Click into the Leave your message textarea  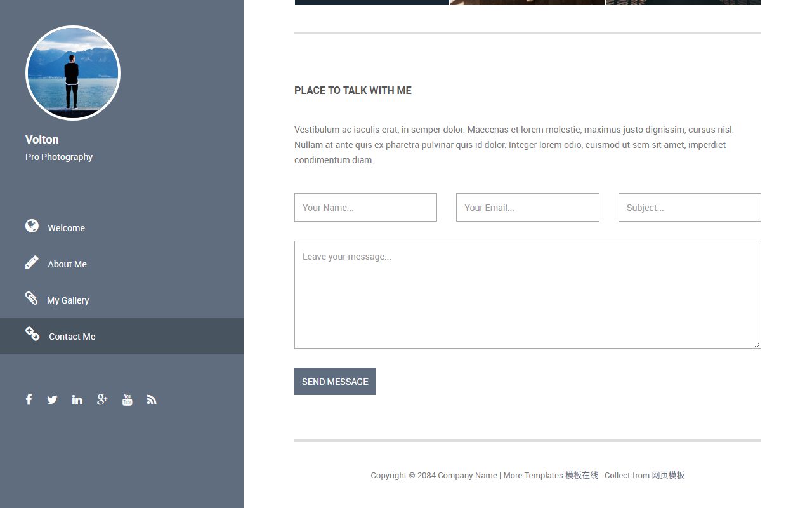528,295
